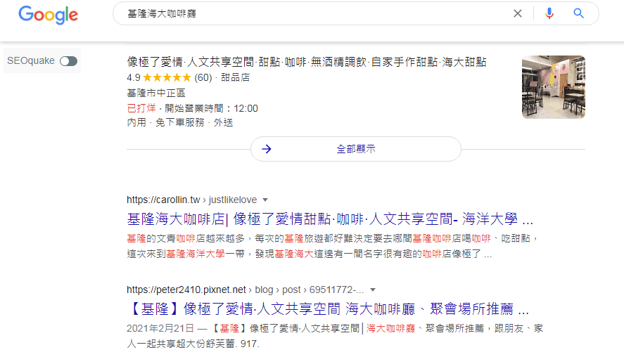Start voice search with microphone icon
624x364 pixels.
549,13
